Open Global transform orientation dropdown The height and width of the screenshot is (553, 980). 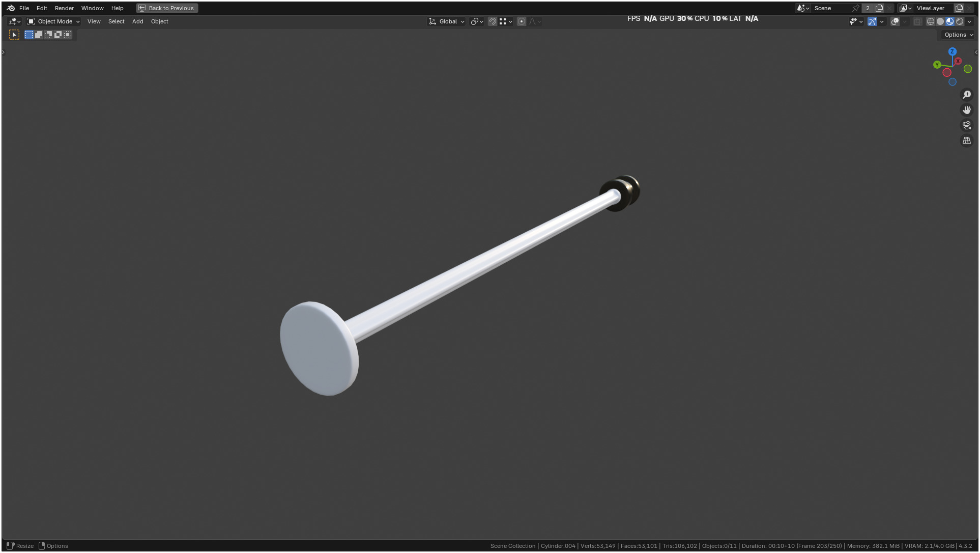click(447, 21)
